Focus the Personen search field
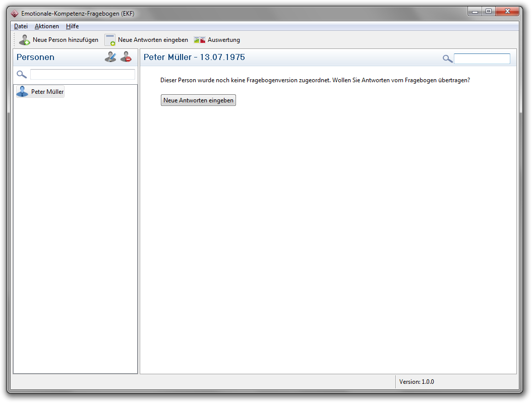532x403 pixels. [82, 74]
